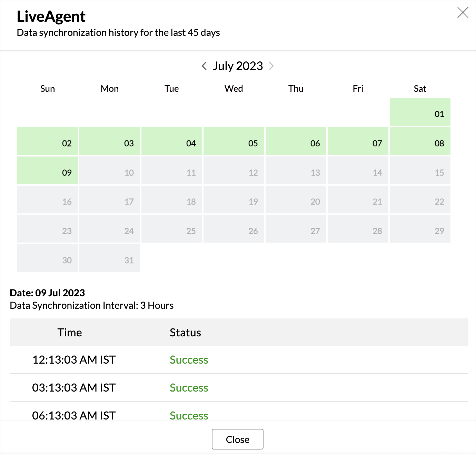476x454 pixels.
Task: View sync history for July 07
Action: pyautogui.click(x=358, y=141)
